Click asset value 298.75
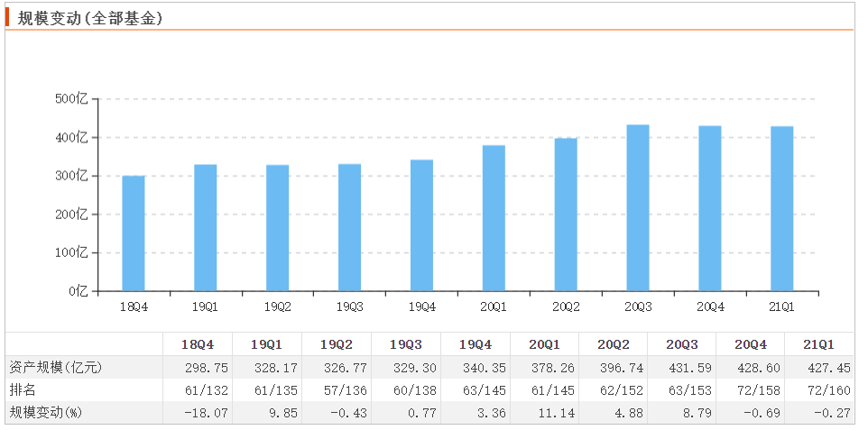Viewport: 868px width, 430px height. click(208, 368)
